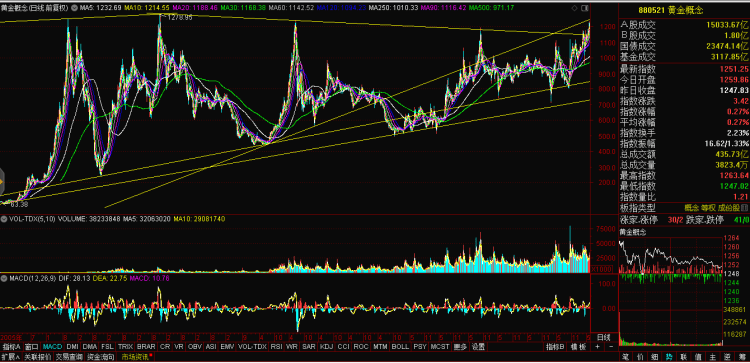Switch to the 关联报价 tab
750x363 pixels.
pos(38,357)
